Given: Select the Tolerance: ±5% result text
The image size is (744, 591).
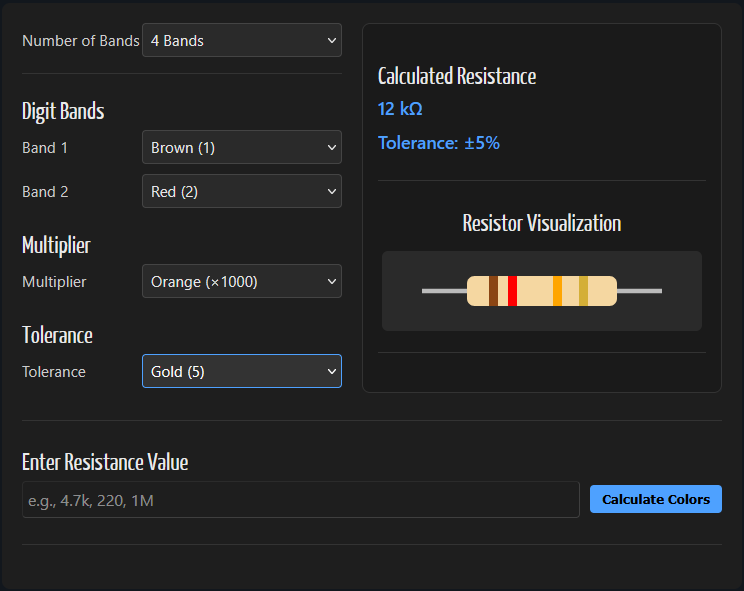Looking at the screenshot, I should tap(439, 143).
